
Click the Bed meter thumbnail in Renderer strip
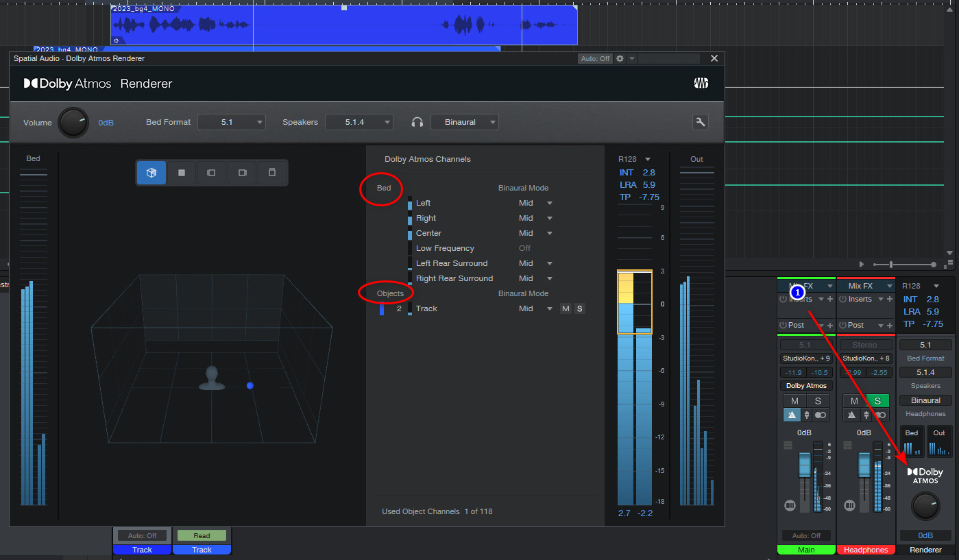(912, 442)
